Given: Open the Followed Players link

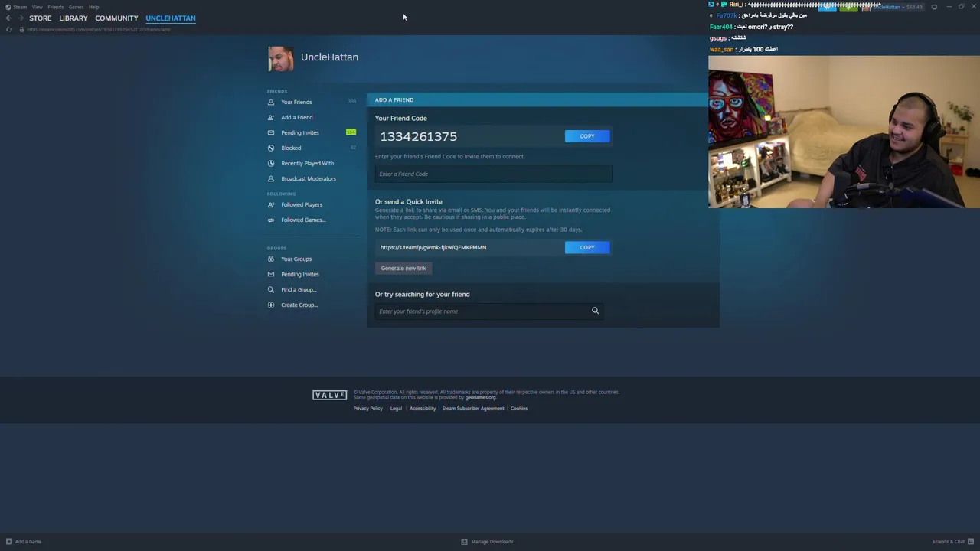Looking at the screenshot, I should (x=302, y=204).
